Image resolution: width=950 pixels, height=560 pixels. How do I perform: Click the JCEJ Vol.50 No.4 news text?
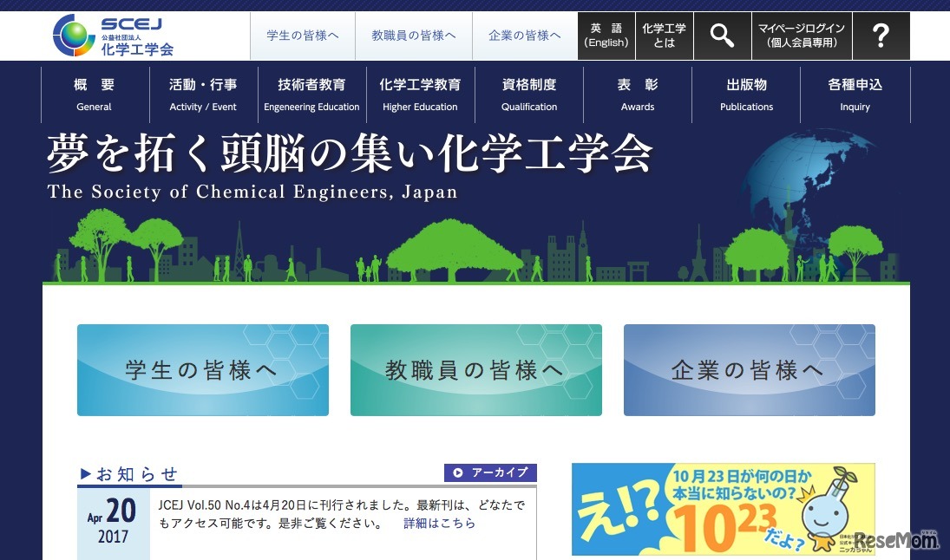pyautogui.click(x=341, y=514)
